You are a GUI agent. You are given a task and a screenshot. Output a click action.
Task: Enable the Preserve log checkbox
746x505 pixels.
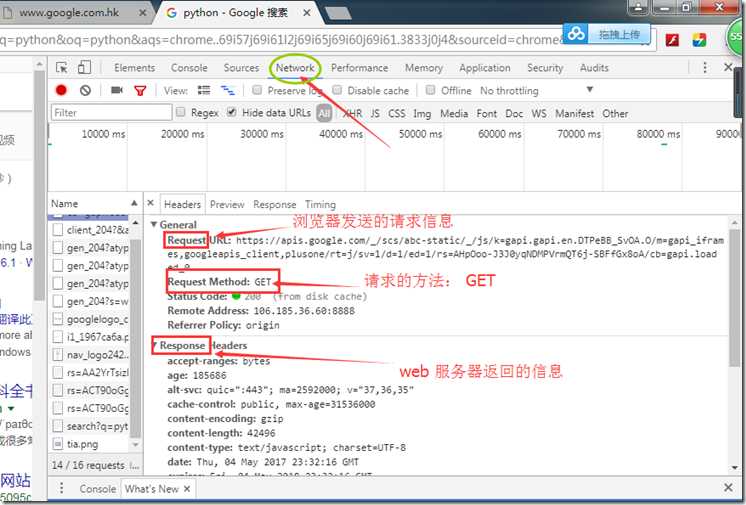click(x=257, y=89)
